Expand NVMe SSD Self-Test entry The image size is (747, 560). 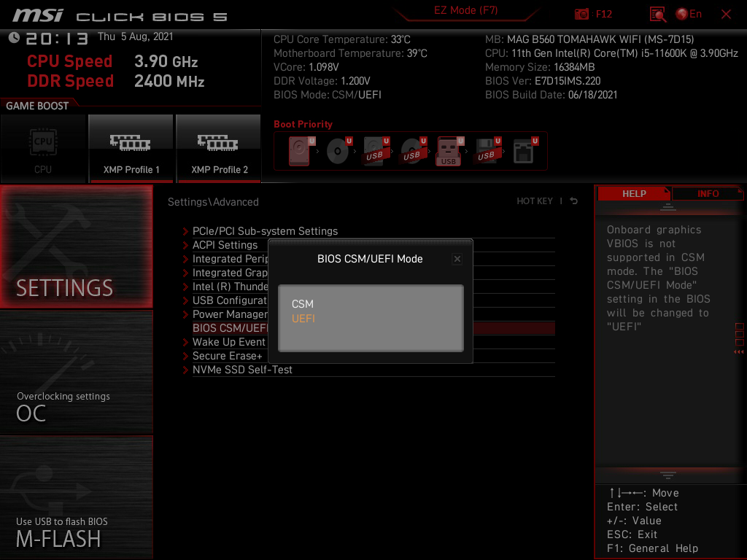369,370
